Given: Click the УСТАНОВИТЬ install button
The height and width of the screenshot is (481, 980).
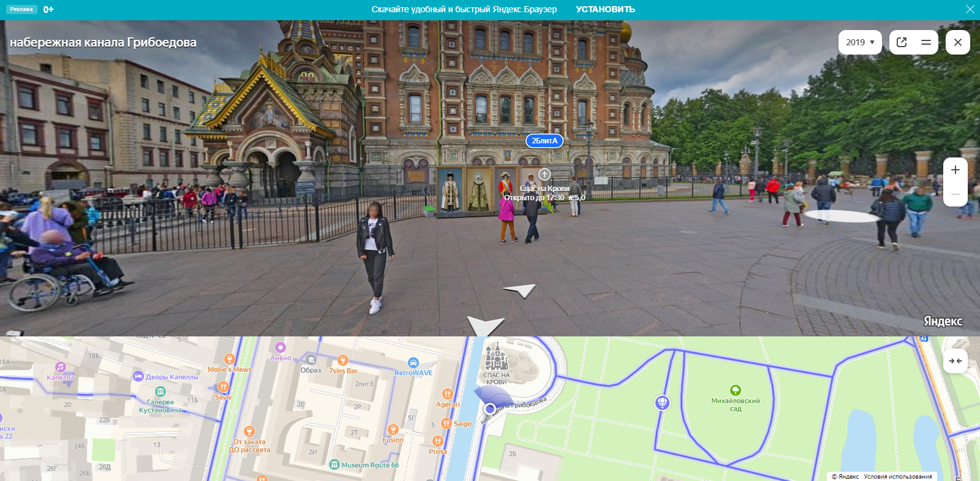Looking at the screenshot, I should click(x=605, y=9).
